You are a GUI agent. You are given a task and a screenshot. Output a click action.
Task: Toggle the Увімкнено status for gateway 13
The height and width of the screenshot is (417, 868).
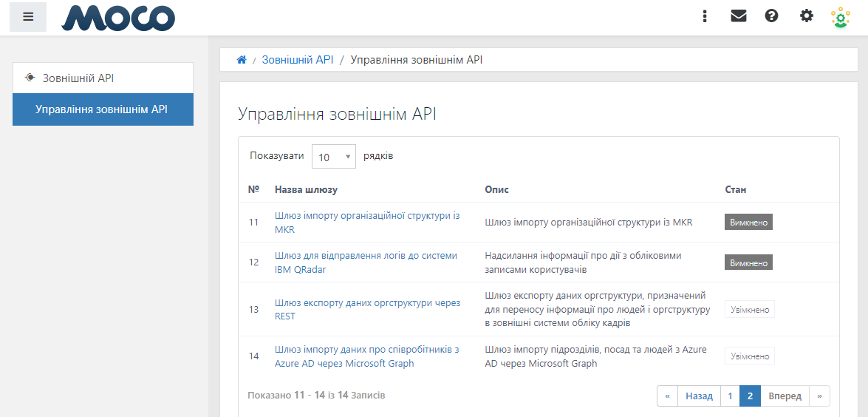(750, 310)
